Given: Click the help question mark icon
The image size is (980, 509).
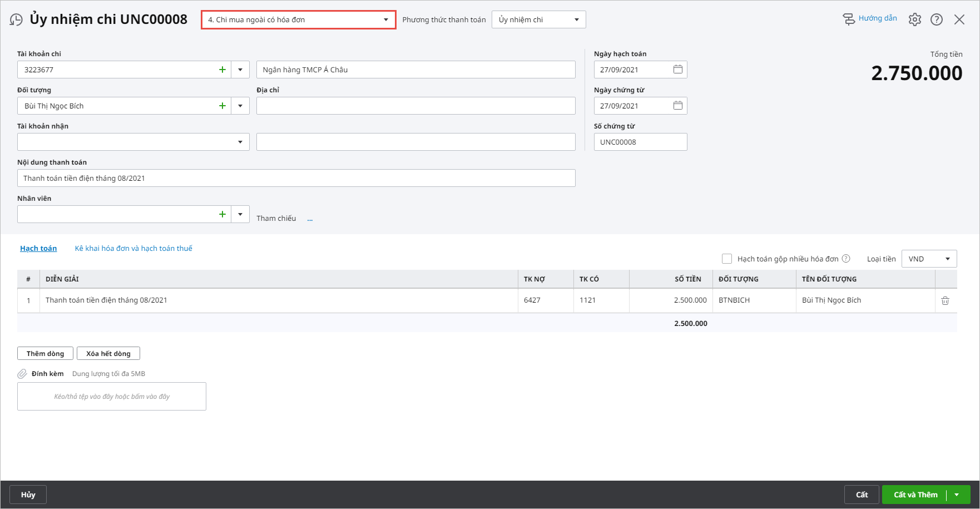Looking at the screenshot, I should pyautogui.click(x=937, y=19).
